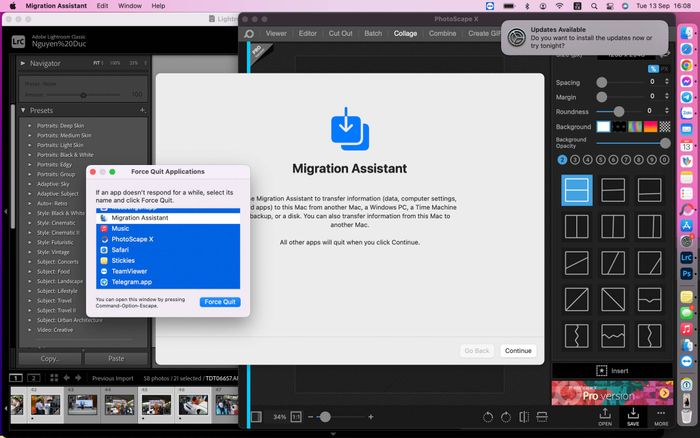Open Telegram from the Dock
Viewport: 700px width, 438px height.
pyautogui.click(x=686, y=97)
